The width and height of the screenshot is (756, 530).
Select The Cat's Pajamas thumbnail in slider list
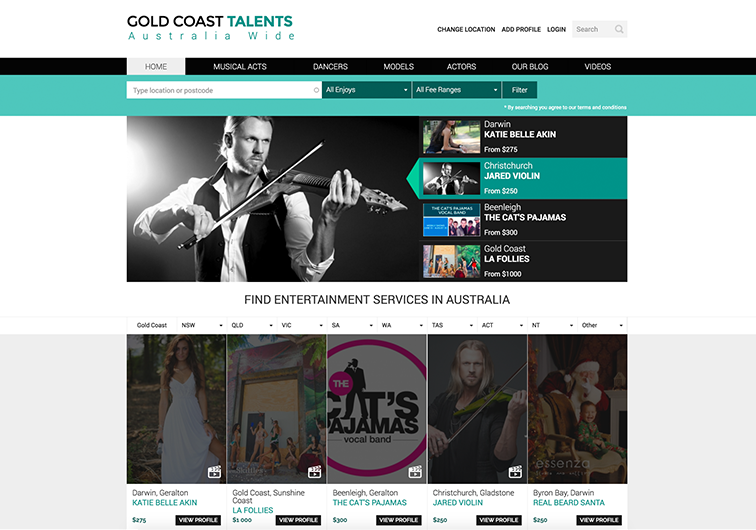[452, 219]
